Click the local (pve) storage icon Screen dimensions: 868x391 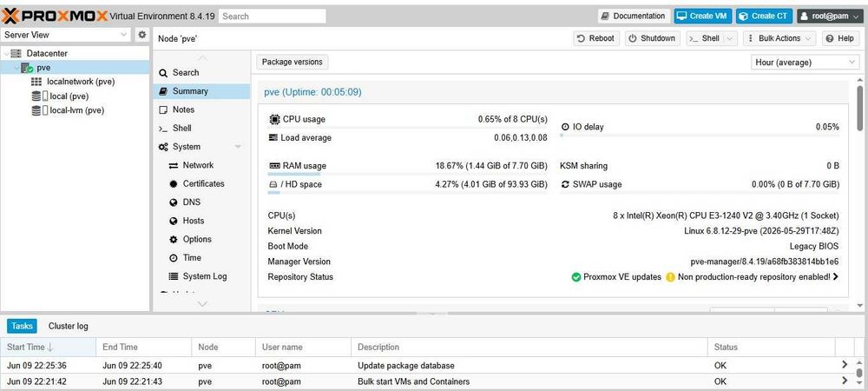coord(40,96)
